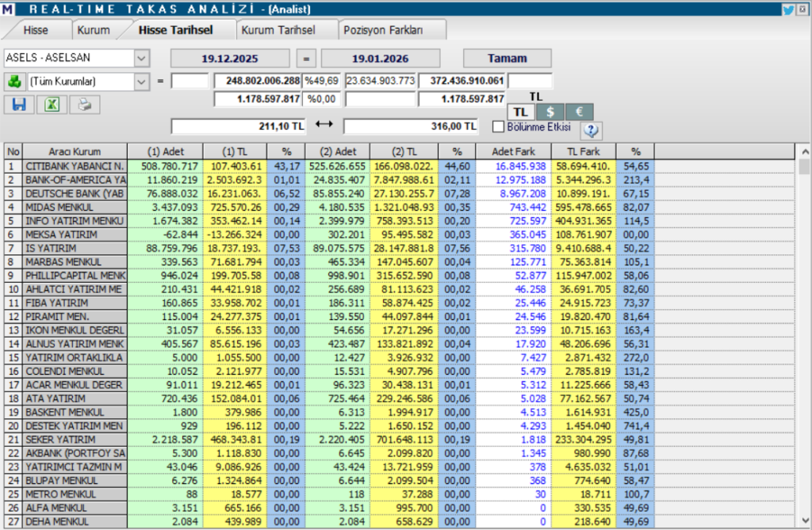812x530 pixels.
Task: Click the equals button between the dates
Action: coord(308,59)
